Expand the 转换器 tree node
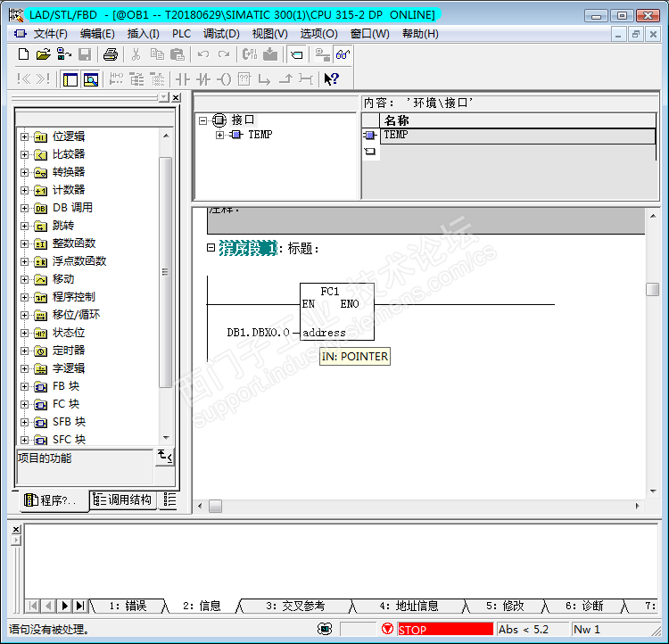 24,172
